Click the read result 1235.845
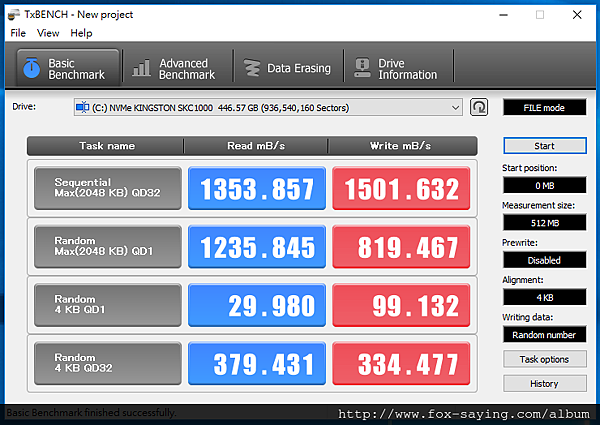 point(257,246)
